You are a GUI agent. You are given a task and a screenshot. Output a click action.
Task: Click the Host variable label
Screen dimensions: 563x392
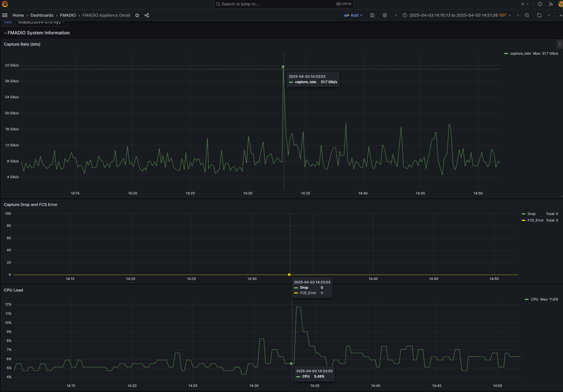pos(8,22)
